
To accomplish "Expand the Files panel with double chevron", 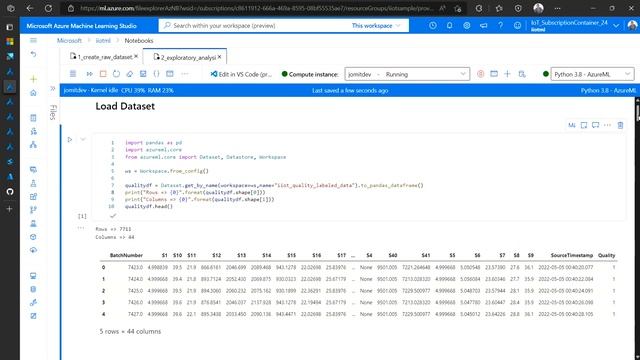I will pos(53,88).
